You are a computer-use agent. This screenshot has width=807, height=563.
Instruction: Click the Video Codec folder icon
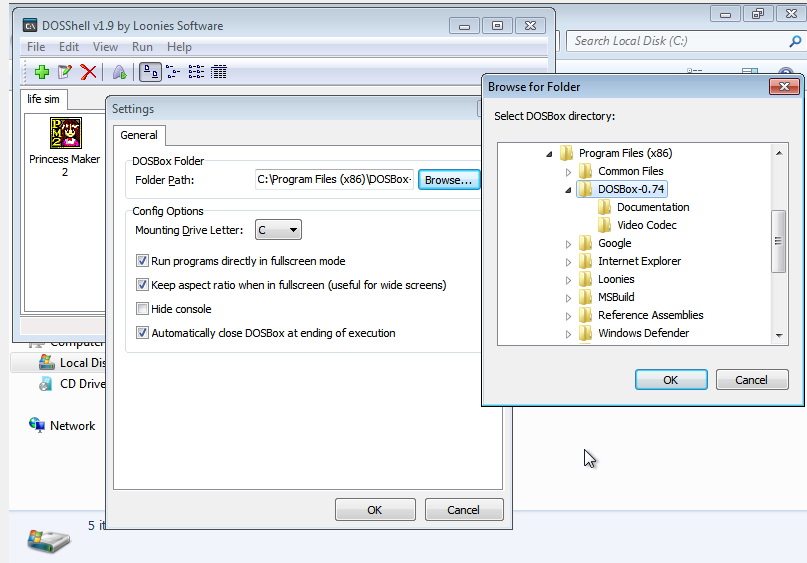pos(605,225)
